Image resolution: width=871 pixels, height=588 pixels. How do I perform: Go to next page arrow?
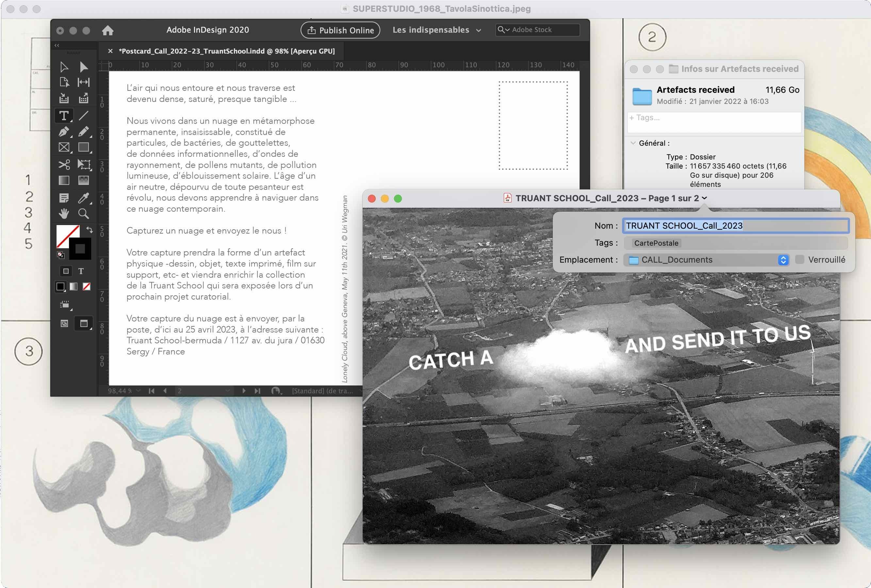point(244,391)
